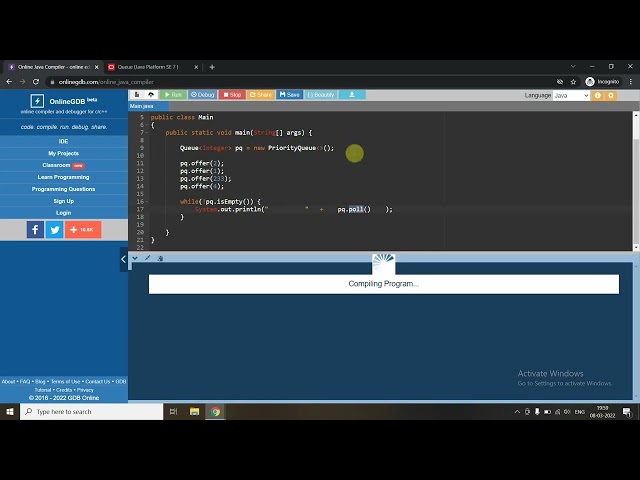Fold the while loop at line 16

tap(147, 202)
